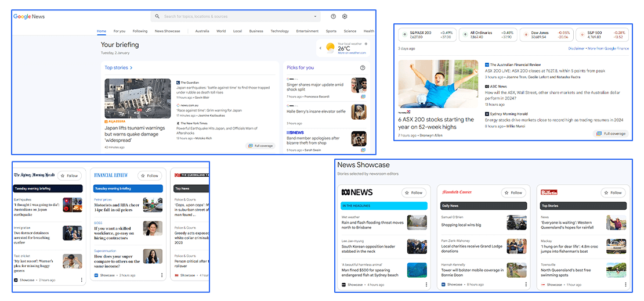Click the coverage icon under the Band member story
The width and height of the screenshot is (644, 301).
point(363,150)
